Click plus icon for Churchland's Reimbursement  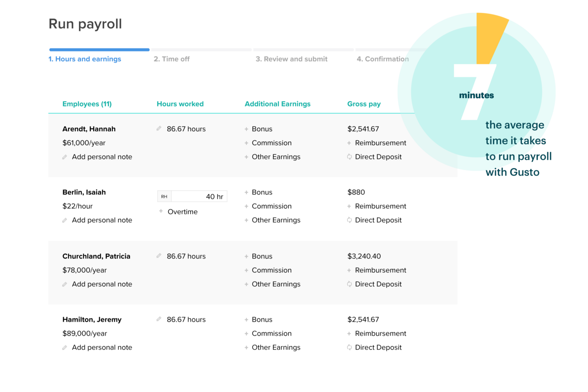(349, 270)
